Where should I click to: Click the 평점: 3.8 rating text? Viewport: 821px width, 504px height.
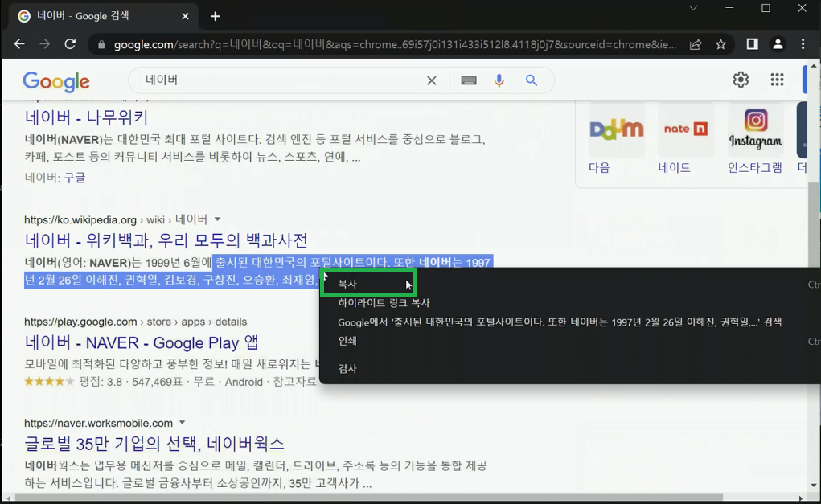(x=101, y=382)
